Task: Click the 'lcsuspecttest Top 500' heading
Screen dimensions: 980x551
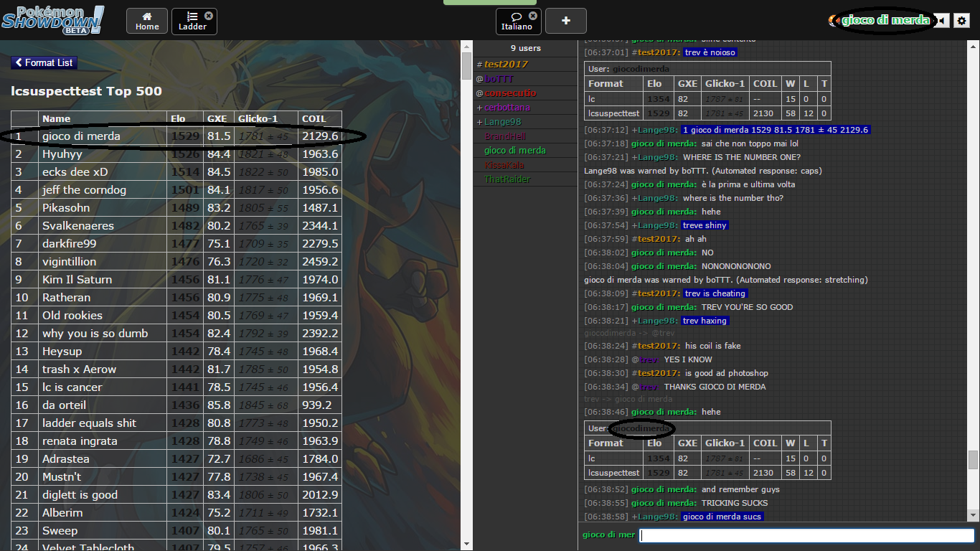Action: click(x=86, y=91)
